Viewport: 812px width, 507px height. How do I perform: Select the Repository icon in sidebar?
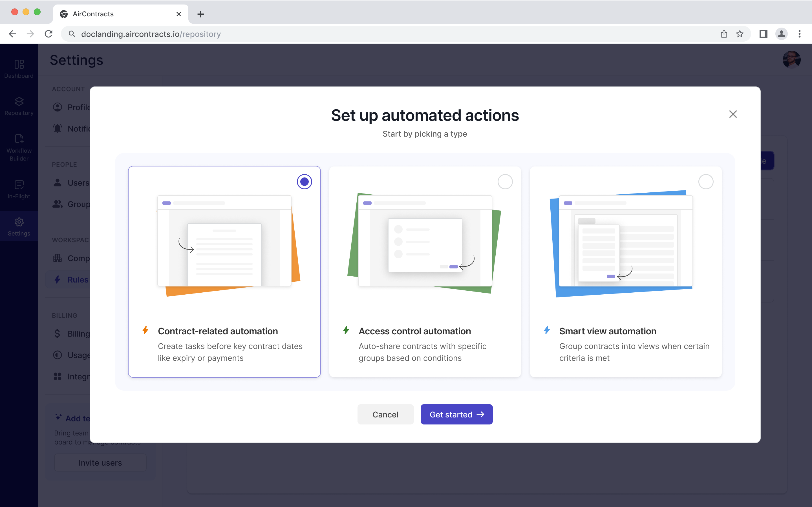coord(19,105)
